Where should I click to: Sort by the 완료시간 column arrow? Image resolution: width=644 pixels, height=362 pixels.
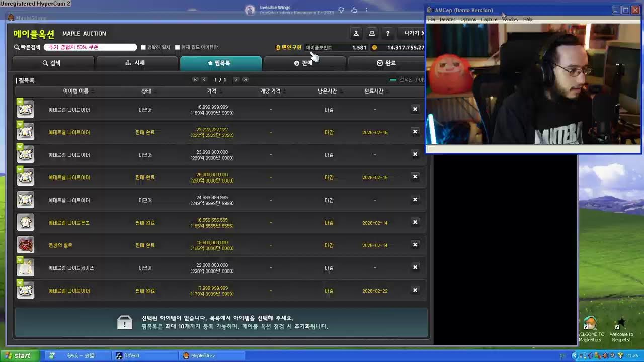(x=388, y=91)
